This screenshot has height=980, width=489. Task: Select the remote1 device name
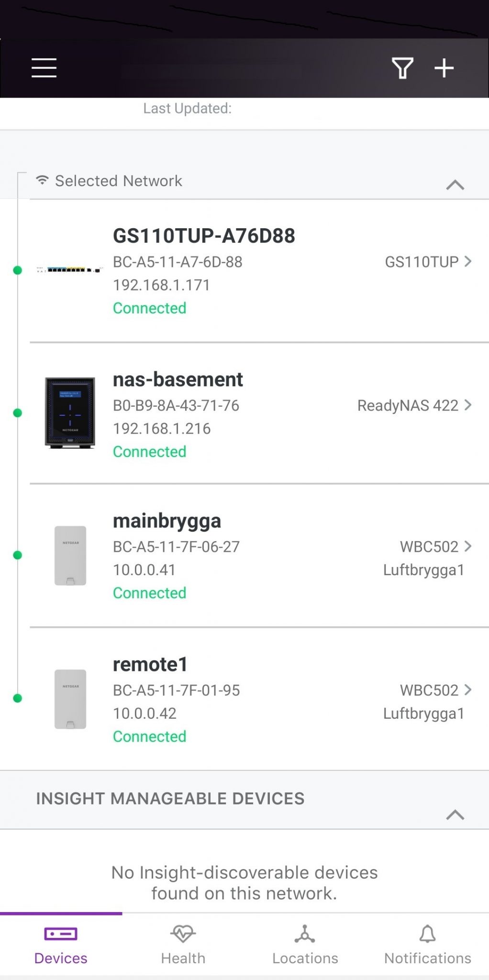tap(150, 664)
